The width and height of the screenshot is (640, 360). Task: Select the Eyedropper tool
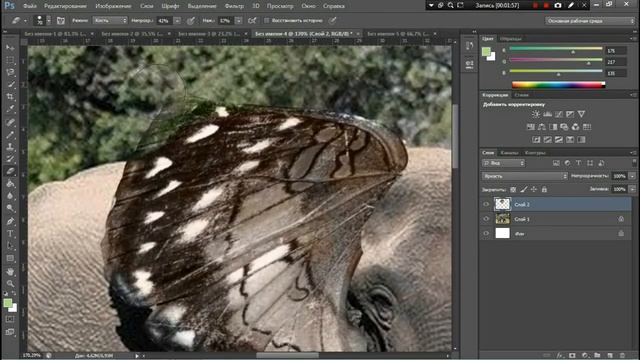[x=10, y=109]
